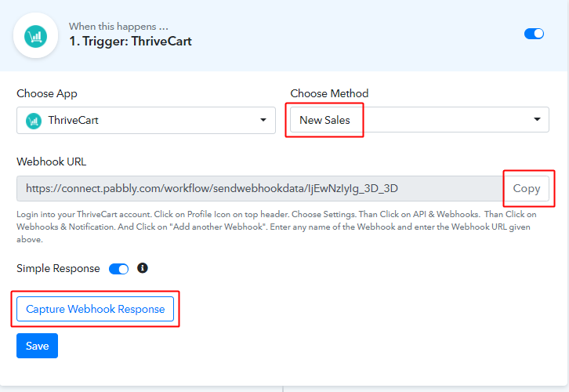
Task: Open the Choose App ThriveCart dropdown
Action: coord(146,120)
